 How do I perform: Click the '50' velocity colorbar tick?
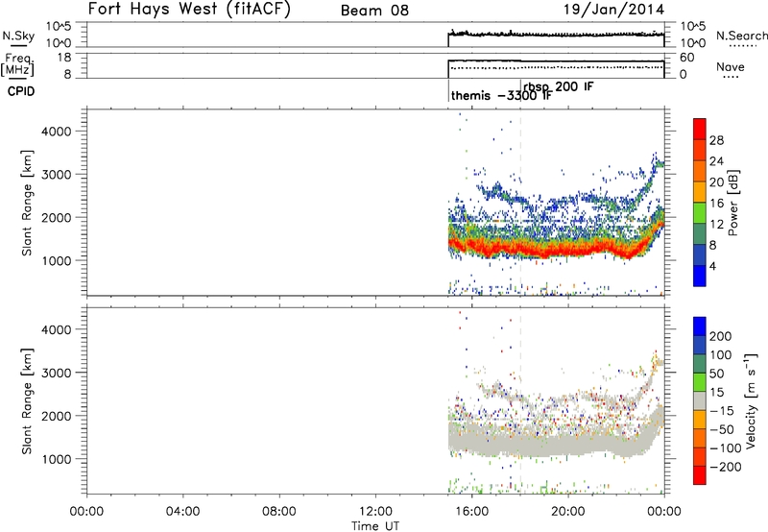[x=716, y=374]
